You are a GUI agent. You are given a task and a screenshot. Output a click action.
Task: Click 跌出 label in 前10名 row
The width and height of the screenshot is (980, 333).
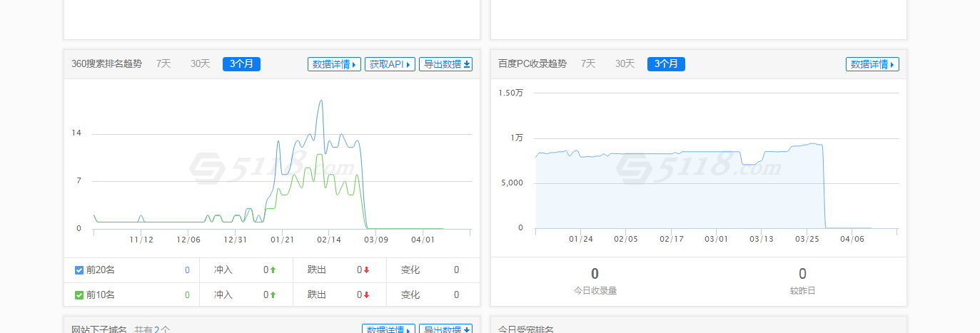point(317,294)
